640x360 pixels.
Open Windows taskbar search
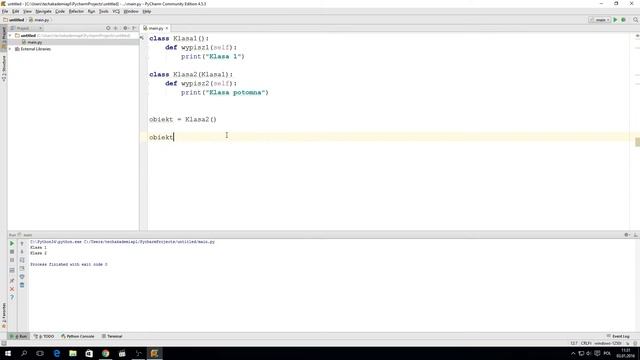(24, 353)
